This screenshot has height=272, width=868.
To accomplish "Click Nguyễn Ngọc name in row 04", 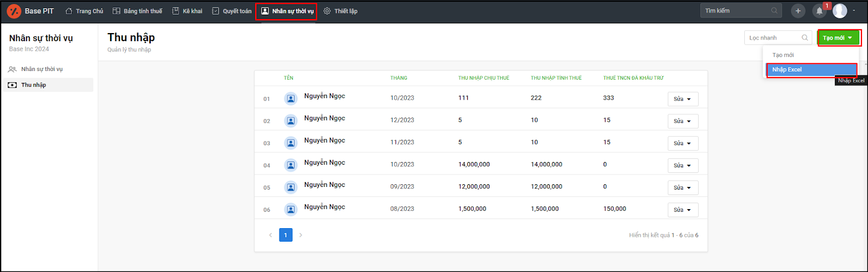I will point(324,163).
